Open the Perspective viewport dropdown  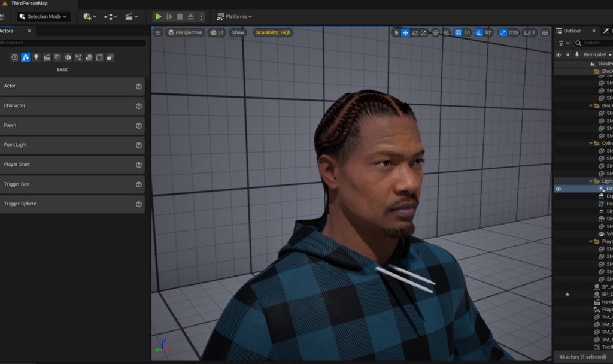(x=185, y=32)
